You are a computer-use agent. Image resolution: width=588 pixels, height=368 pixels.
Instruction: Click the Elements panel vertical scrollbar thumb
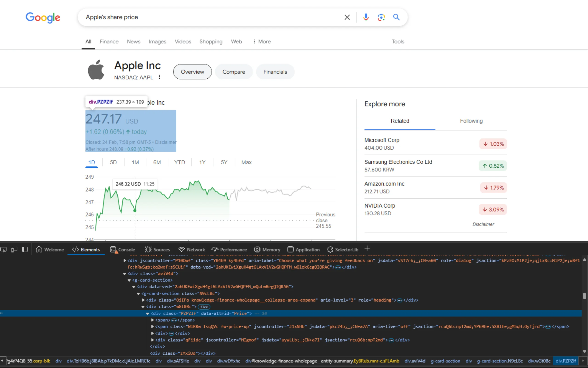(x=585, y=296)
